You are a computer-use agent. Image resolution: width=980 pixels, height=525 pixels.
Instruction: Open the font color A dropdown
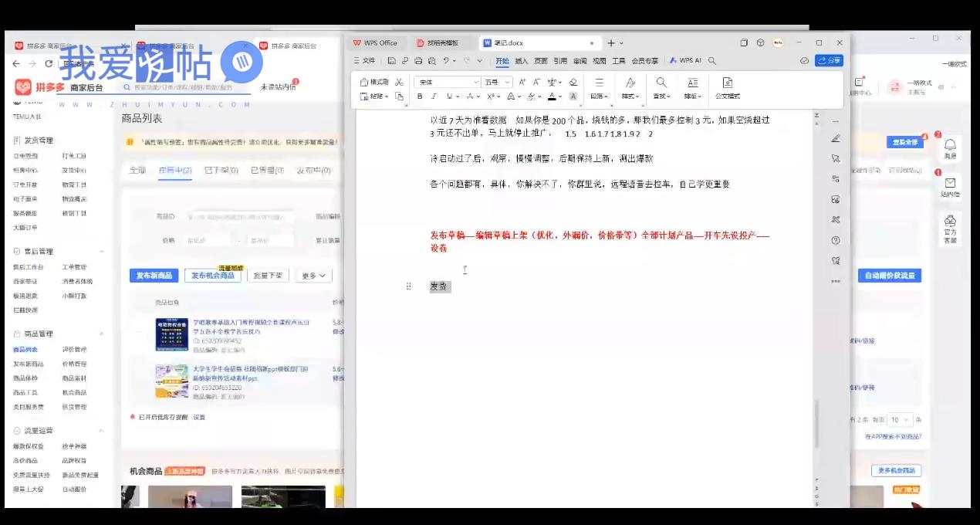561,97
